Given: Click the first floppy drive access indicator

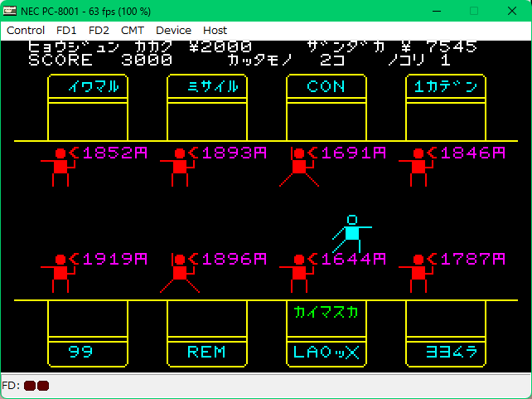Looking at the screenshot, I should pyautogui.click(x=30, y=386).
